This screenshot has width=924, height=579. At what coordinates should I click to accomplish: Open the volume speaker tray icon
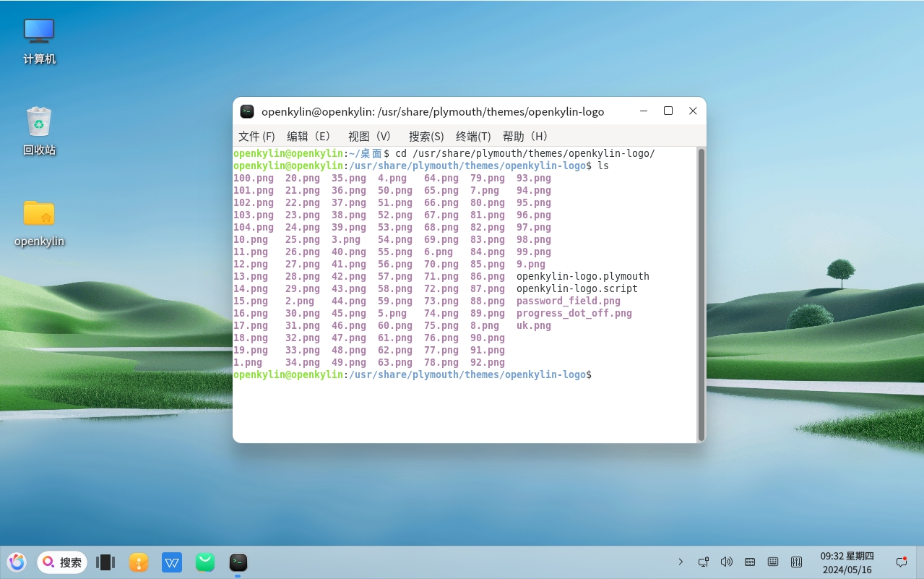pos(727,562)
